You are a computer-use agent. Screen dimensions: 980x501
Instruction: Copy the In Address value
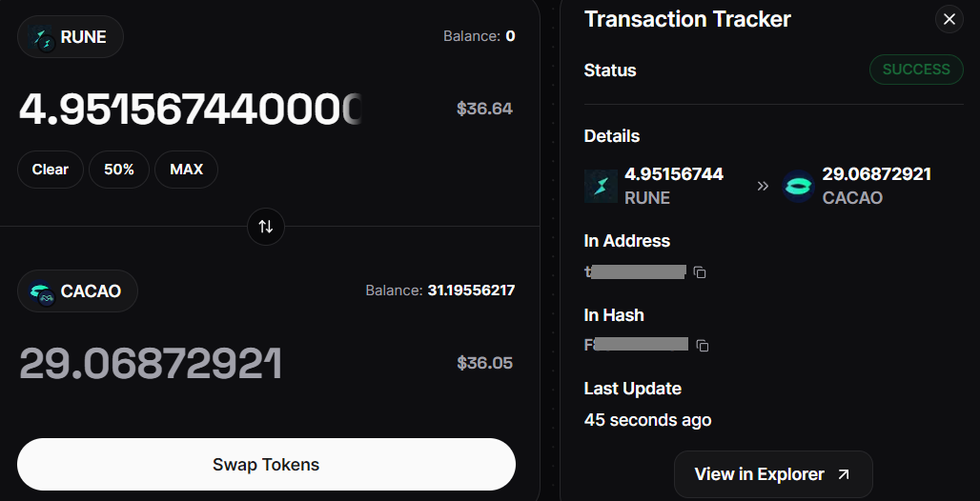[700, 272]
